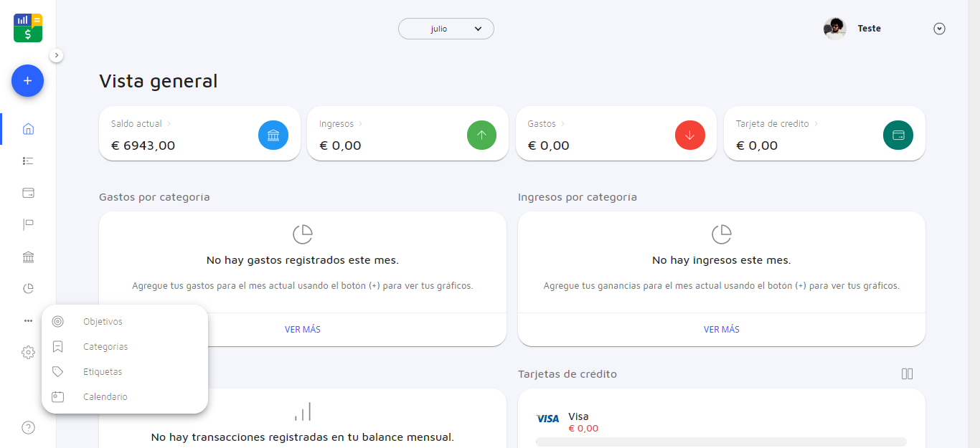Toggle the three-dots more options menu
Viewport: 980px width, 448px height.
point(28,320)
